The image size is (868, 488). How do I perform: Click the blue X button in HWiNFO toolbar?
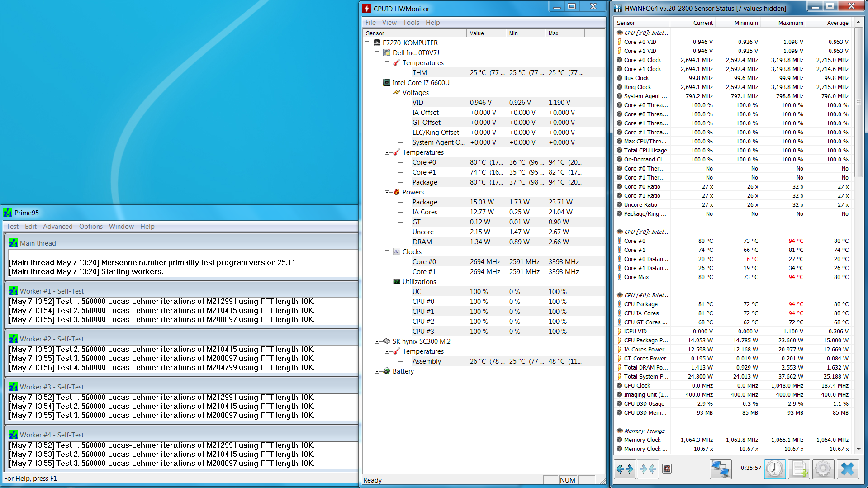click(847, 469)
